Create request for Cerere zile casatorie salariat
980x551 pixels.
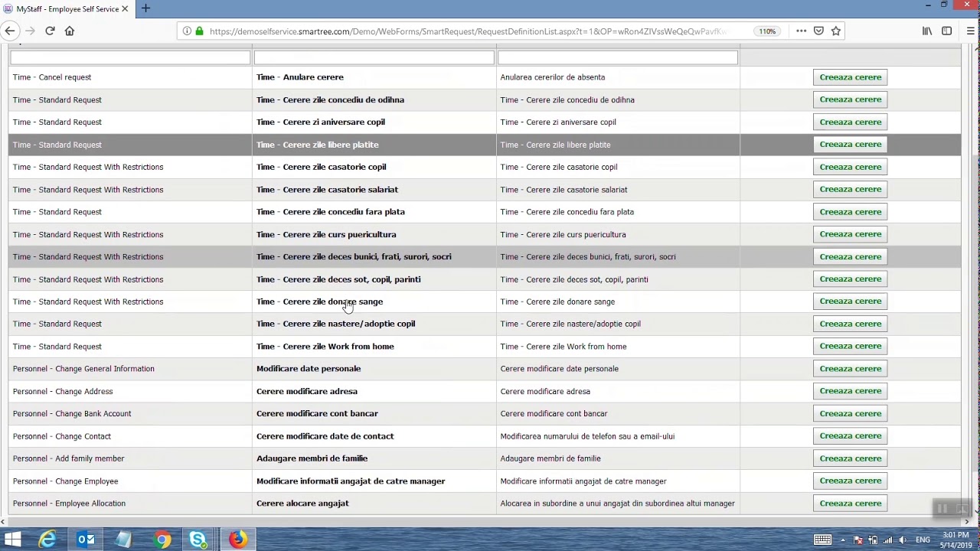point(850,189)
